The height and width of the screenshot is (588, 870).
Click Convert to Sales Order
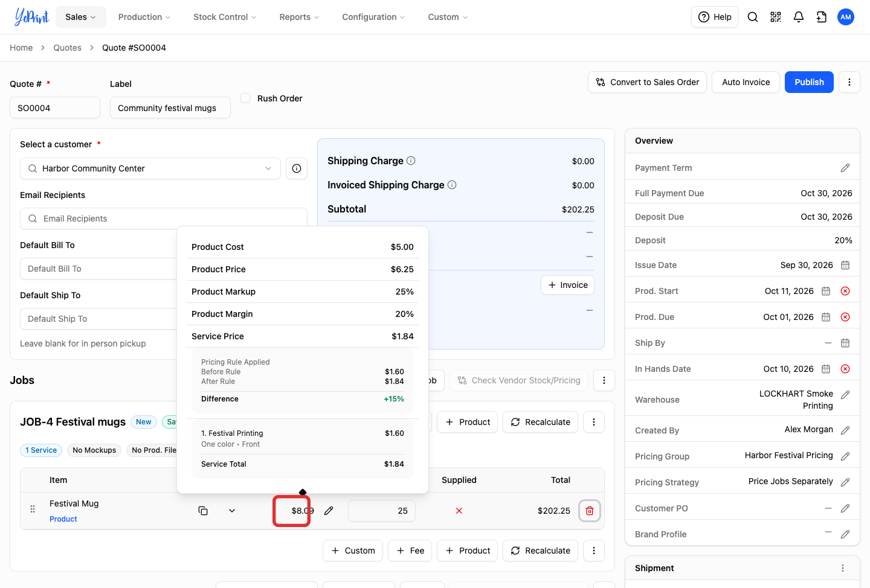(x=648, y=82)
